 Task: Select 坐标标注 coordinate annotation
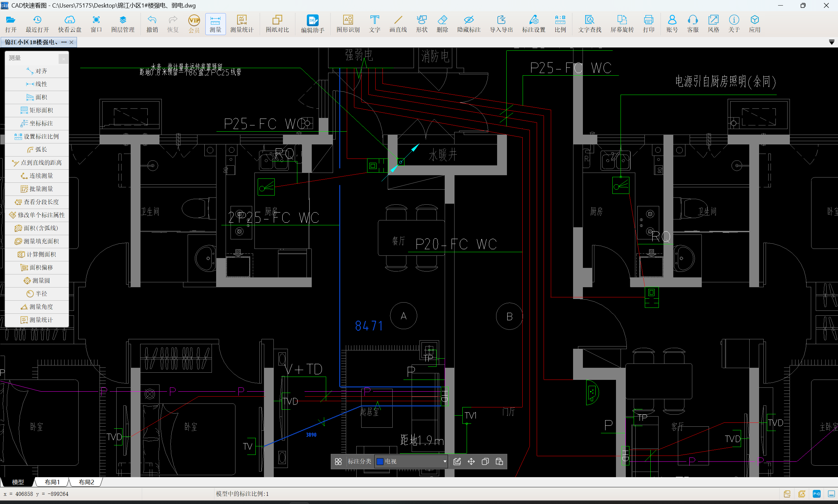coord(37,123)
